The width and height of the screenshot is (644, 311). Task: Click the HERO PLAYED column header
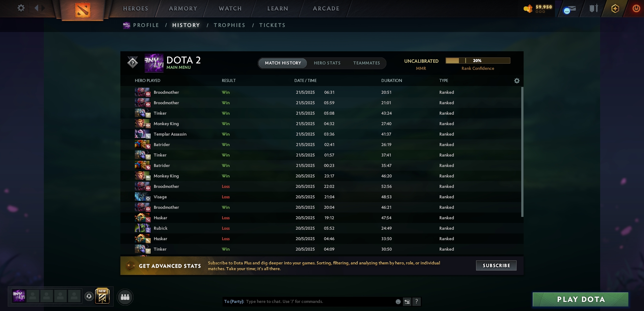click(148, 81)
